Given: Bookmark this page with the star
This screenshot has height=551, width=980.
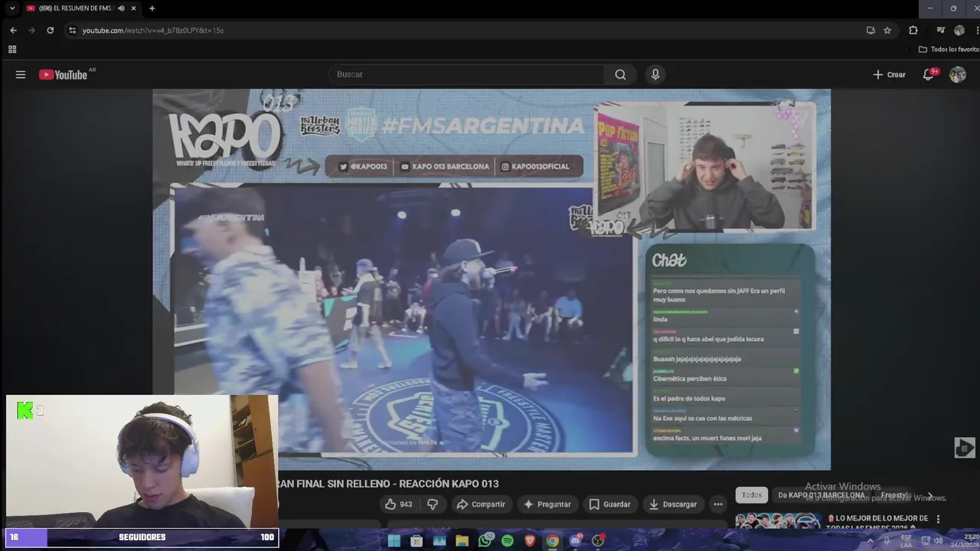Looking at the screenshot, I should 887,30.
